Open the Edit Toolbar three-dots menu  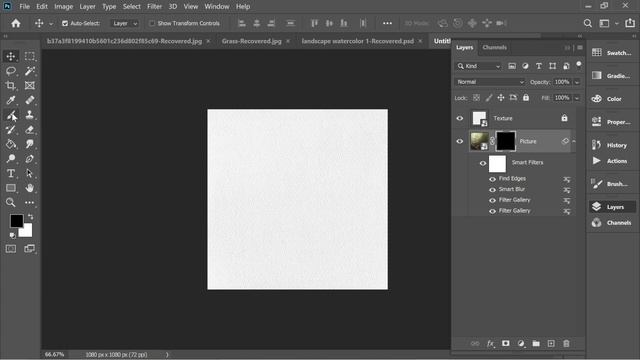pos(29,202)
